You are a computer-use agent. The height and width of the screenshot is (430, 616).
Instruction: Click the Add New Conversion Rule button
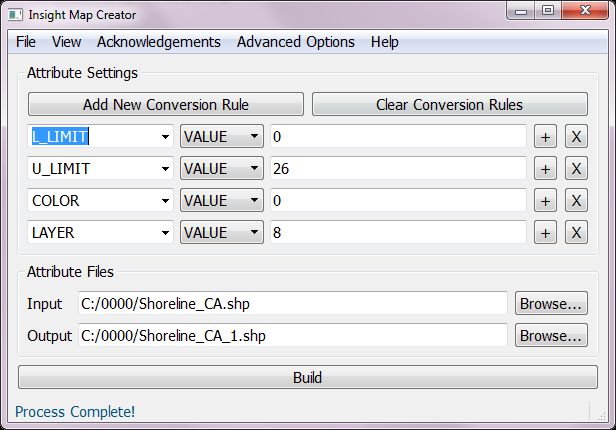coord(165,104)
